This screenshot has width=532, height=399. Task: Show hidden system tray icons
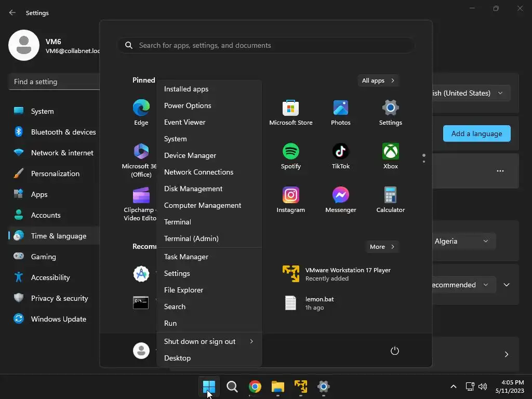[453, 387]
